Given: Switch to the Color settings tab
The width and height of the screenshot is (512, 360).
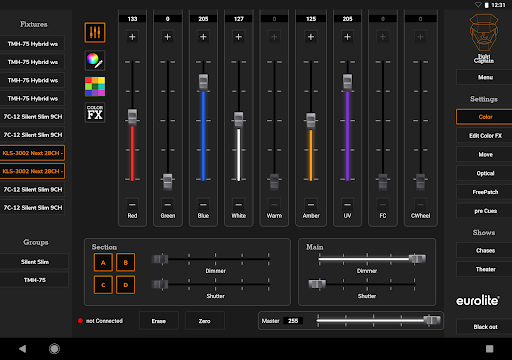Looking at the screenshot, I should 485,117.
